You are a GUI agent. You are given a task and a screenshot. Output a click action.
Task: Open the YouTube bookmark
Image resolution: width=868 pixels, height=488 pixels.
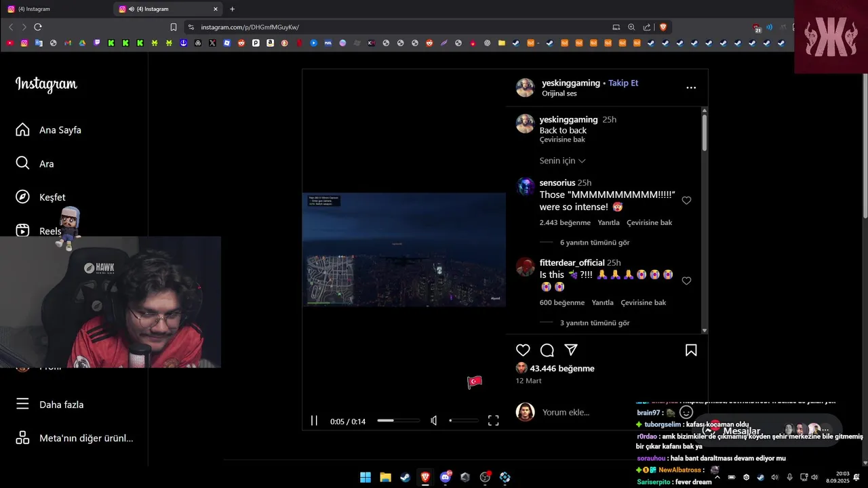(9, 43)
